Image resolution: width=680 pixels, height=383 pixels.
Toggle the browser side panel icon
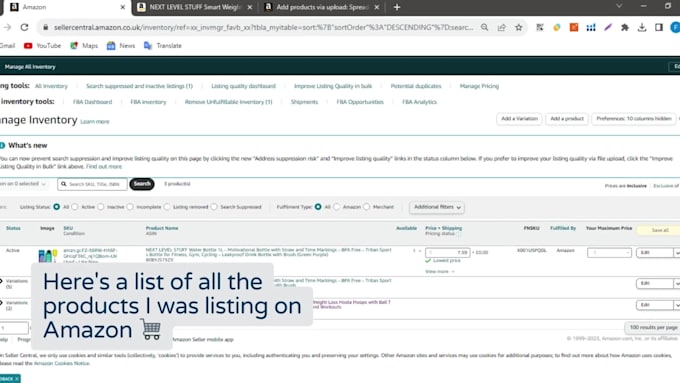tap(659, 27)
